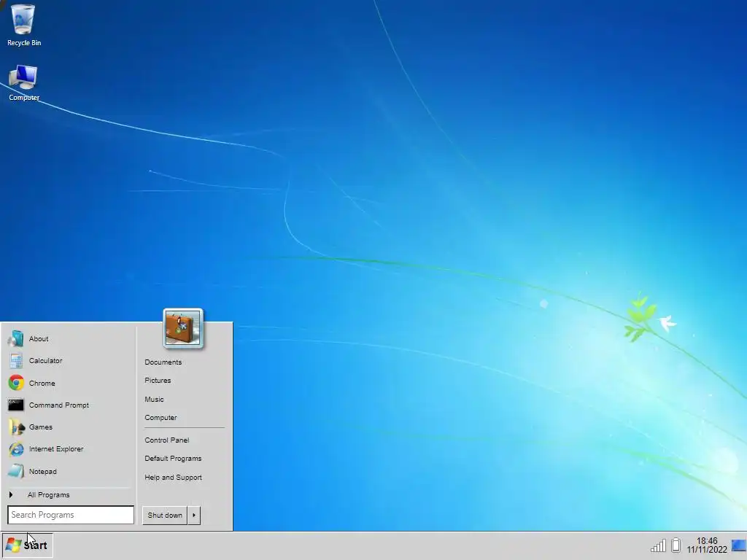Open Control Panel
Screen dimensions: 747x560
167,440
